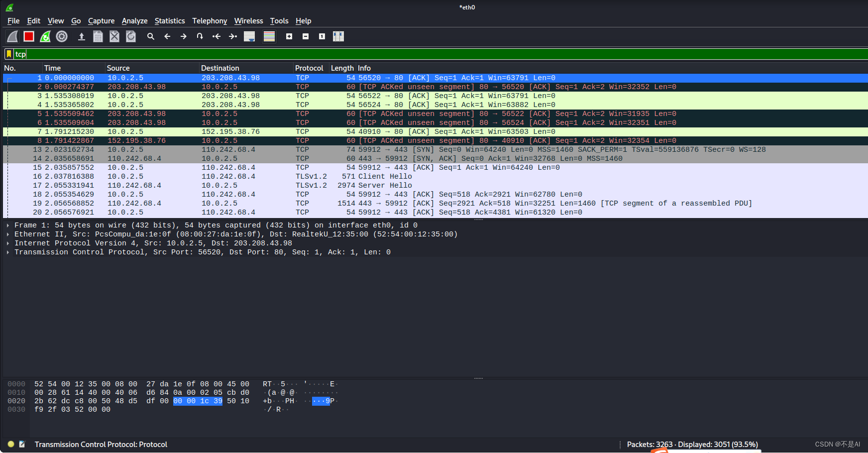The image size is (868, 453).
Task: Open capture file properties status icon
Action: 22,444
